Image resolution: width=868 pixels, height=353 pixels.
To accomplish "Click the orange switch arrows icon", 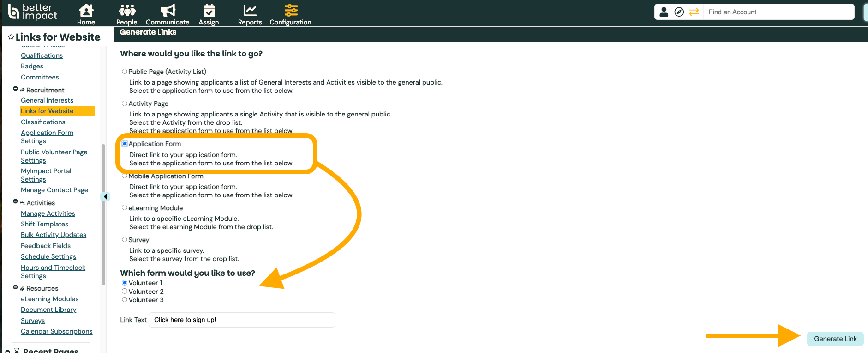I will point(694,12).
